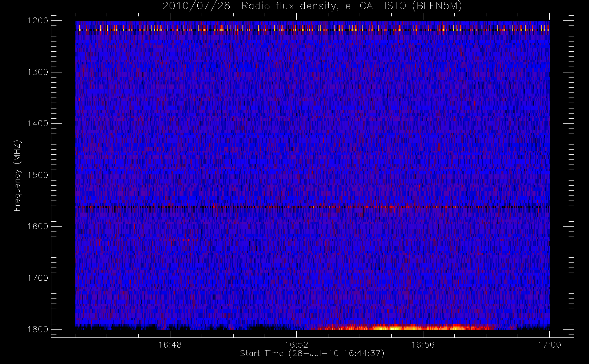This screenshot has width=589, height=364.
Task: Select the date 2010/07/28 in the title
Action: [197, 6]
